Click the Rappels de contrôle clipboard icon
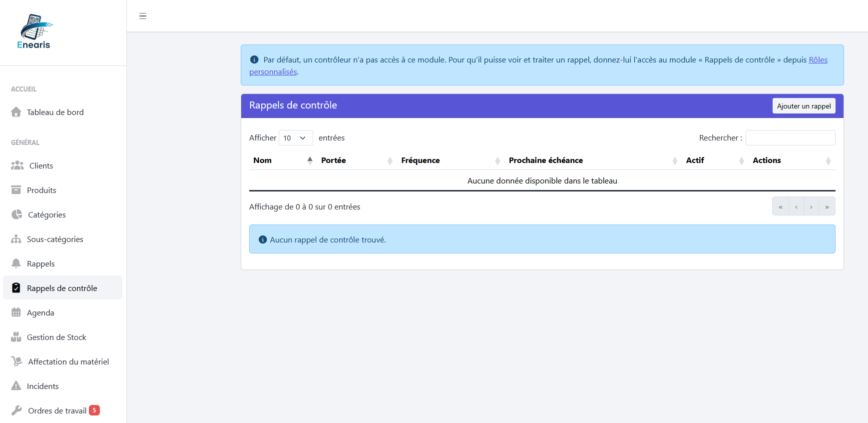This screenshot has height=423, width=868. [16, 288]
